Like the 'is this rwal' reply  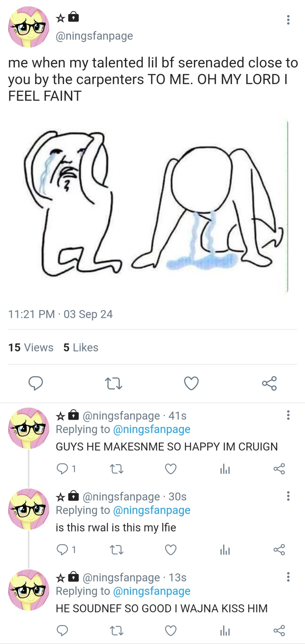[171, 549]
